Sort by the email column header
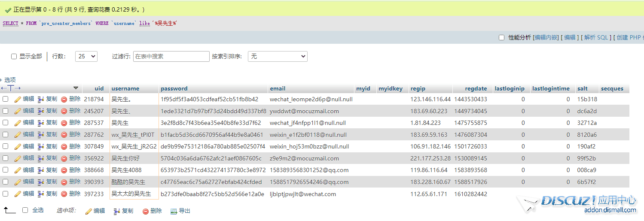Viewport: 644px width, 221px height. coord(278,89)
